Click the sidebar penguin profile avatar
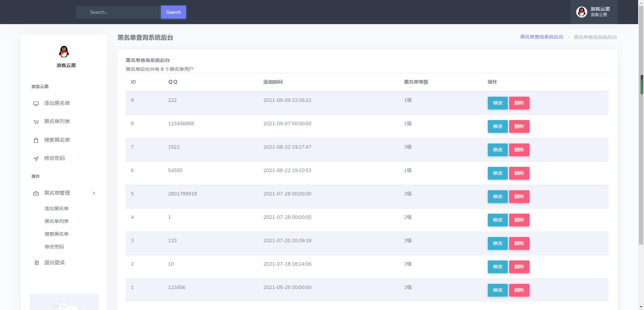 [x=64, y=52]
